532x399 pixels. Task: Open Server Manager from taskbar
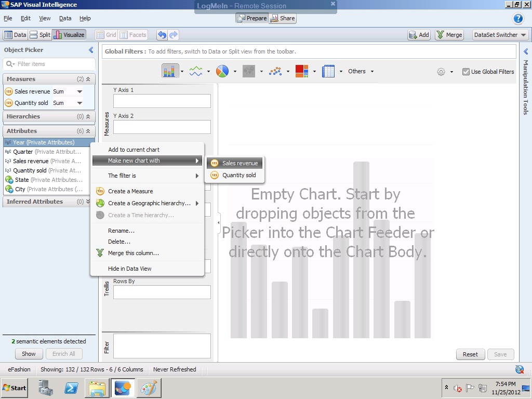click(x=46, y=388)
